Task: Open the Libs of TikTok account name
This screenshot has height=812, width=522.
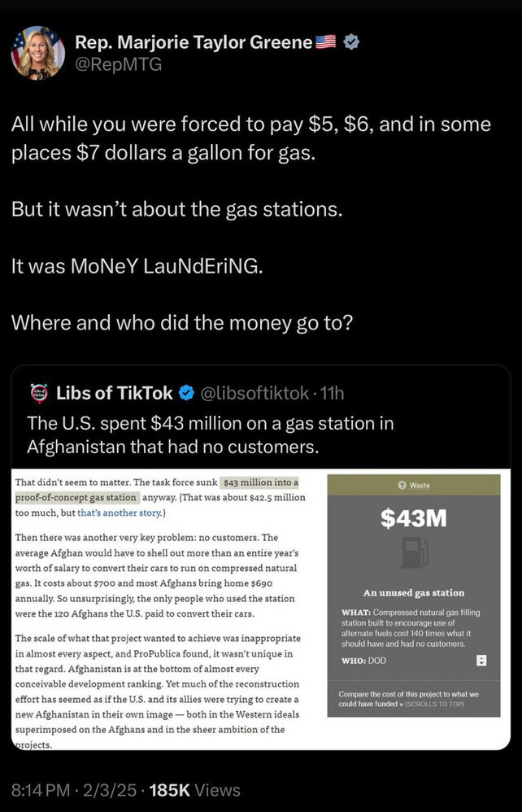Action: 114,393
